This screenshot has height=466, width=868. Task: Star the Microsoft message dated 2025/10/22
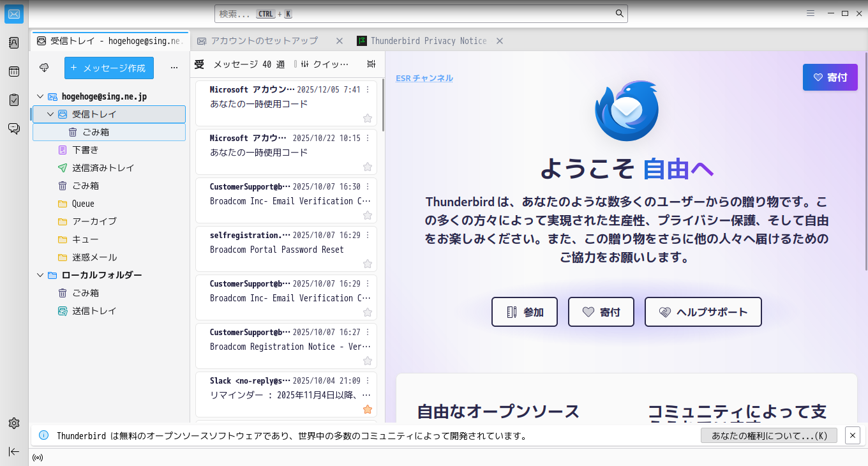[x=368, y=167]
